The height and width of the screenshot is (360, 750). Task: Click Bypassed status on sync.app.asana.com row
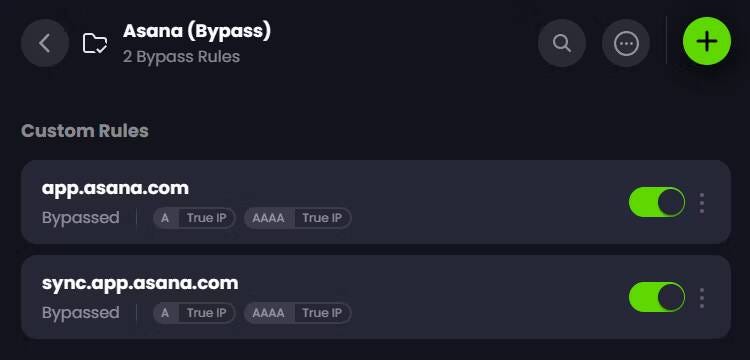tap(80, 313)
